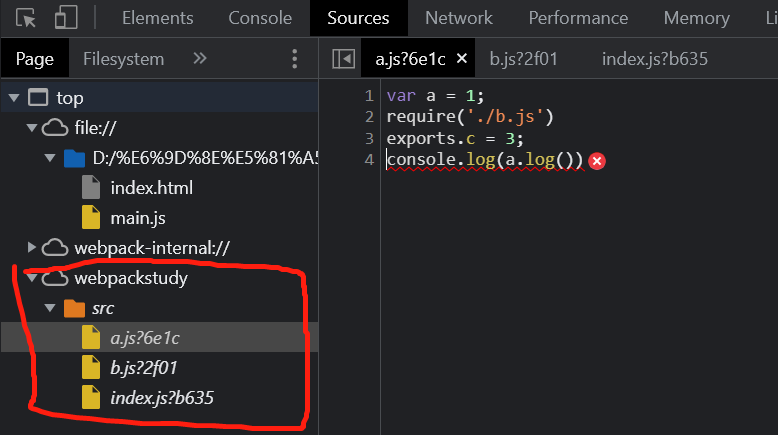Screen dimensions: 778x435
Task: Click the orange src folder icon
Action: click(74, 308)
